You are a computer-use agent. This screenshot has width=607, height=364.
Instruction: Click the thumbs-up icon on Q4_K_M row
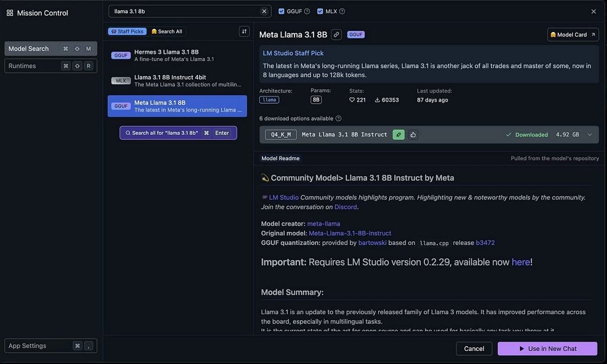click(x=413, y=135)
